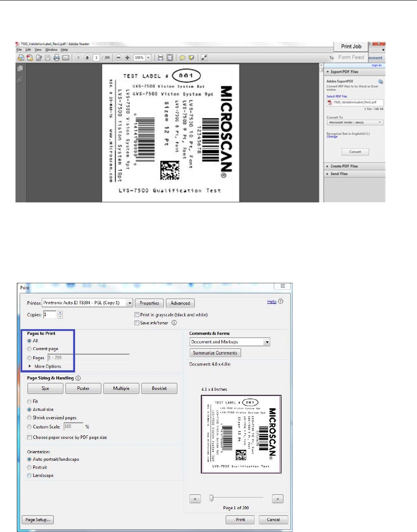
Task: Zoom out with the minus icon
Action: coord(119,58)
